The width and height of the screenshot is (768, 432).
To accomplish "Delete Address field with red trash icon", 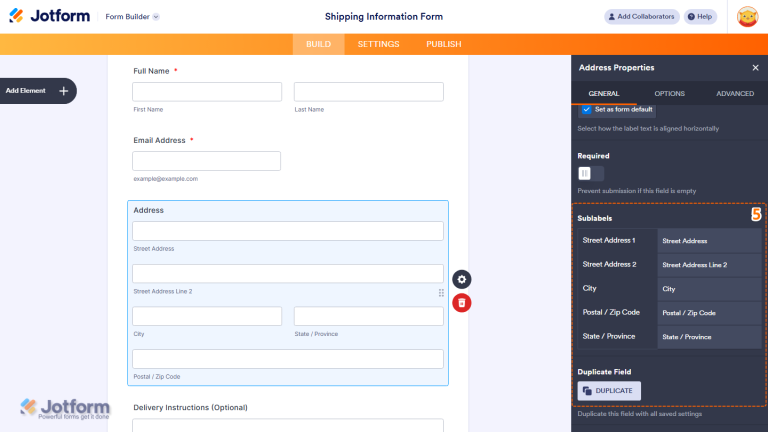I will click(461, 303).
